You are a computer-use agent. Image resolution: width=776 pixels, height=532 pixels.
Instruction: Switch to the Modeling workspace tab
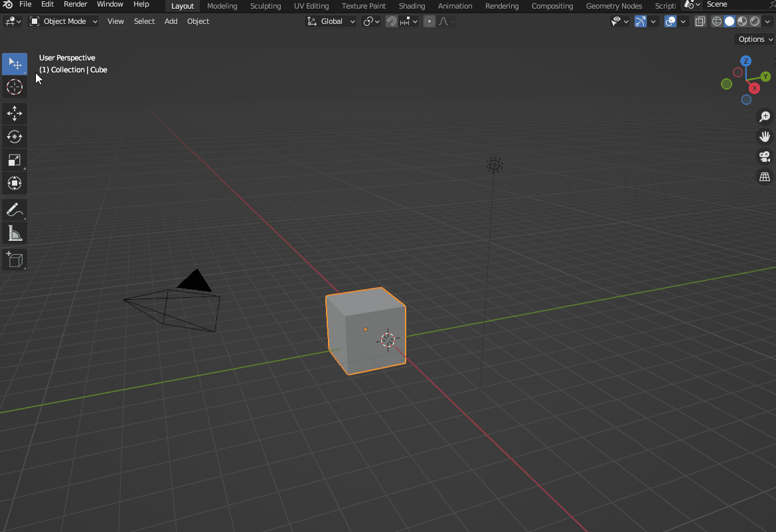click(222, 6)
